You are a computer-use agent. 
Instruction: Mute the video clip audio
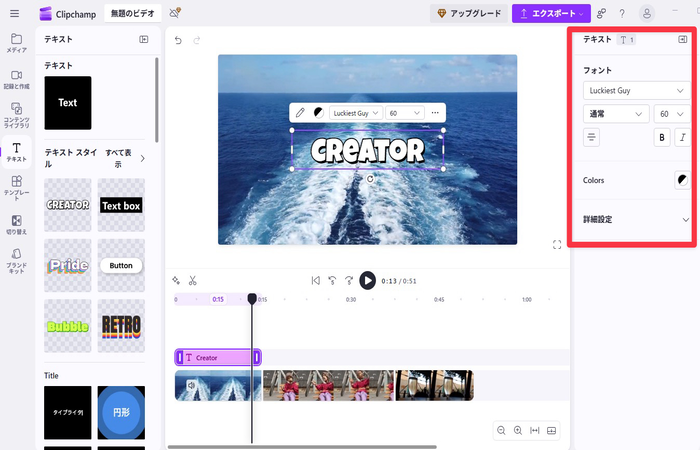[x=190, y=382]
